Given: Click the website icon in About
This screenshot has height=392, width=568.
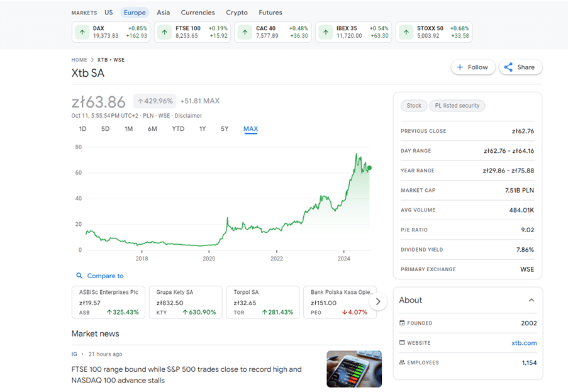Looking at the screenshot, I should (403, 343).
